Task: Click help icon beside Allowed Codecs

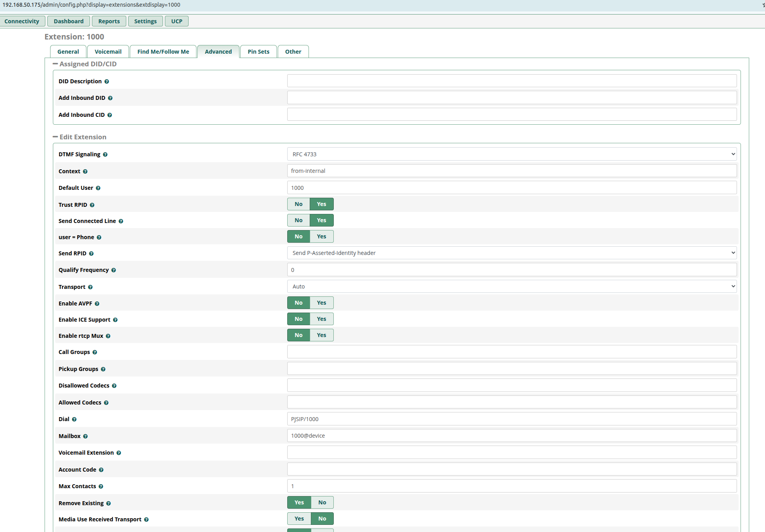Action: [106, 403]
